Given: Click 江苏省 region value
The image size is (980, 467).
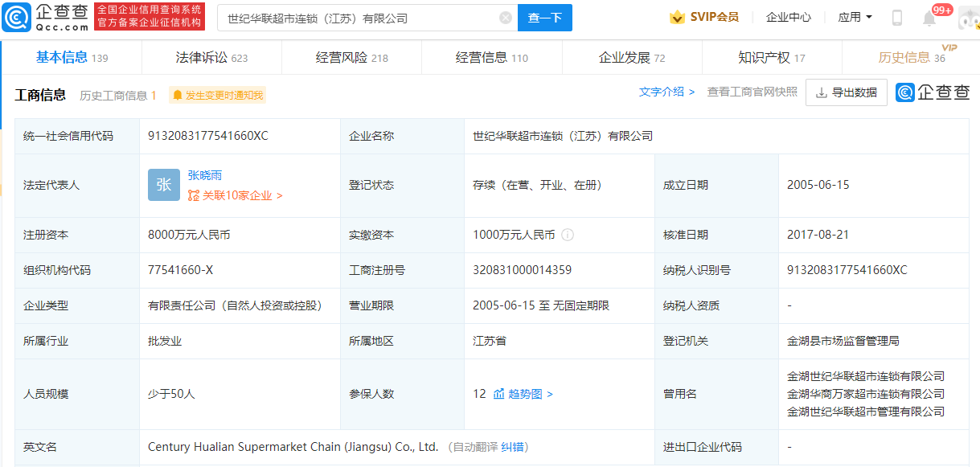Looking at the screenshot, I should [x=490, y=341].
